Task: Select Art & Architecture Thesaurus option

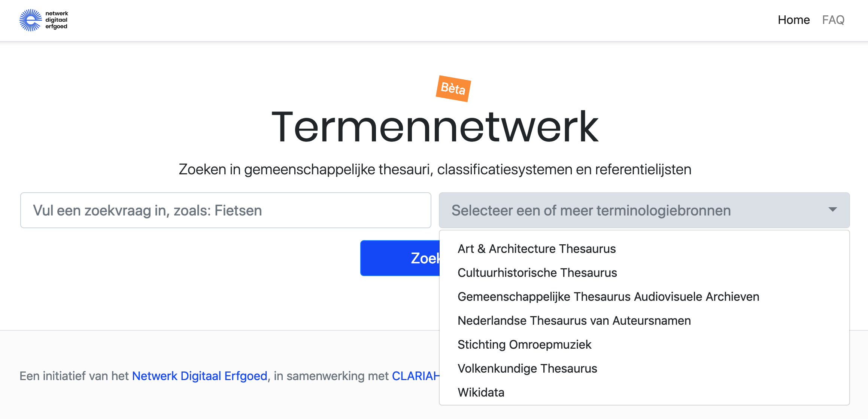Action: [536, 249]
